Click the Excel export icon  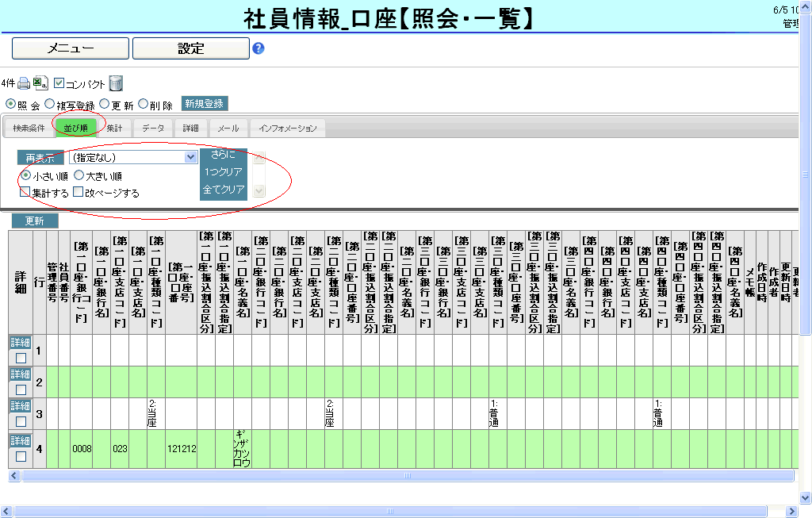[41, 83]
